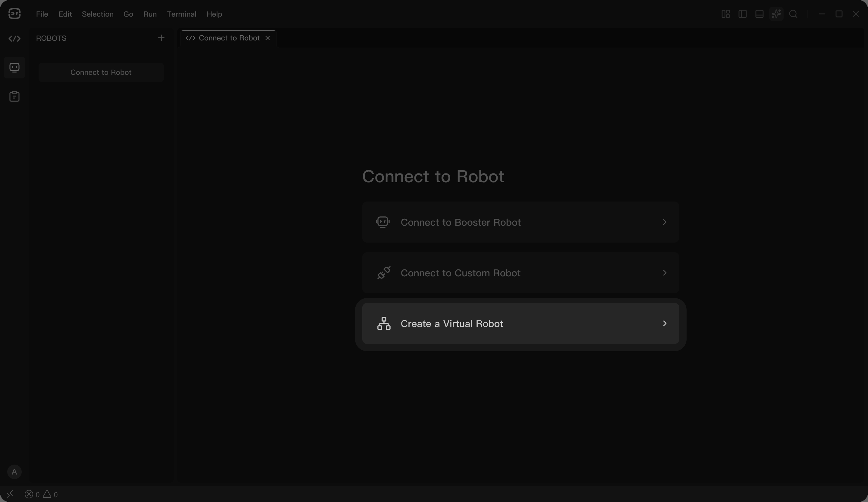The height and width of the screenshot is (502, 868).
Task: Click the robot face icon on Booster Robot
Action: pos(383,222)
